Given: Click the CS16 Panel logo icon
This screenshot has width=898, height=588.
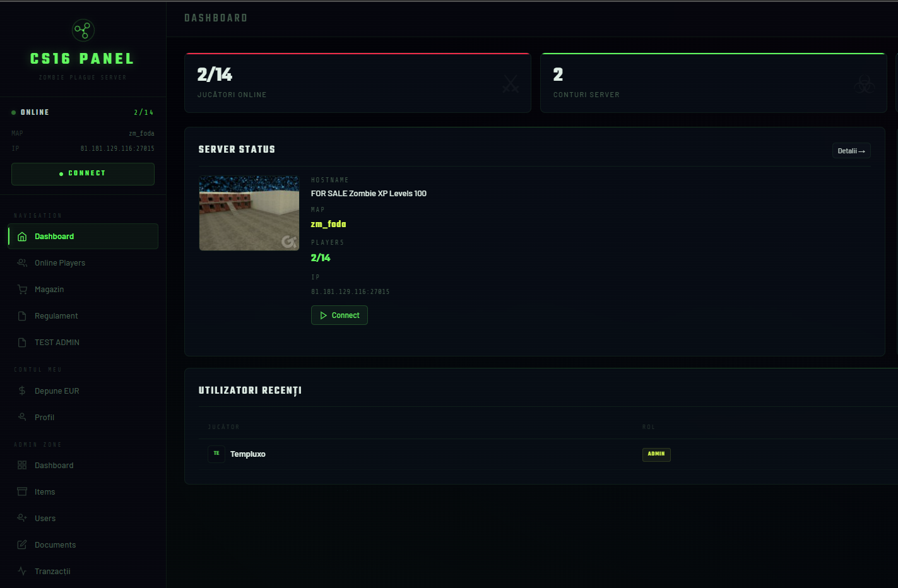Looking at the screenshot, I should [83, 30].
